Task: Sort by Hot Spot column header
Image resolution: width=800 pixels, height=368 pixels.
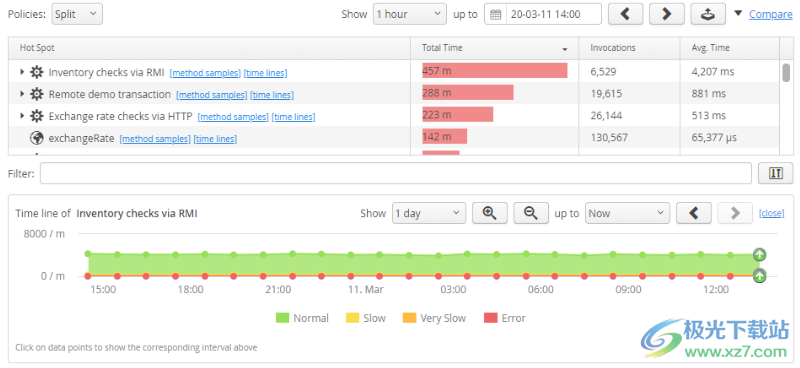Action: (x=209, y=48)
